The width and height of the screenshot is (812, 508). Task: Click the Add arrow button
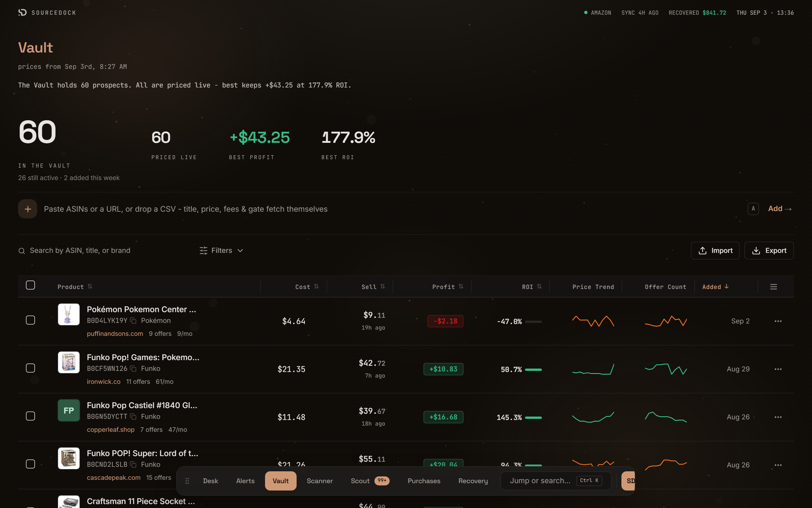(x=780, y=209)
